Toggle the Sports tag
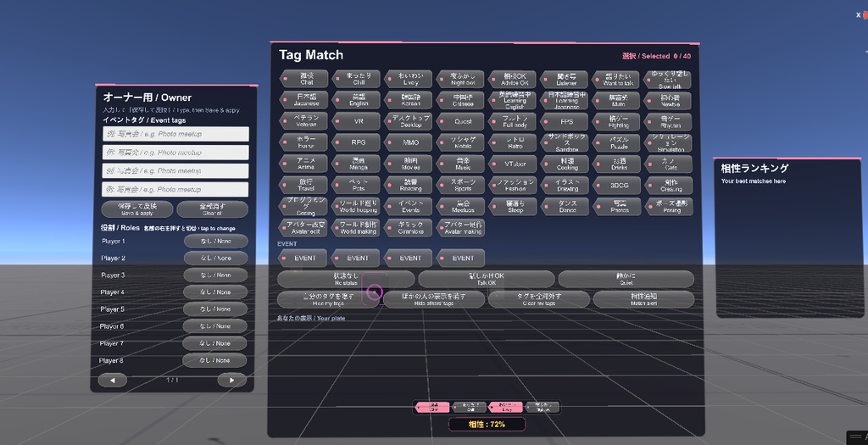The image size is (868, 445). pyautogui.click(x=460, y=185)
